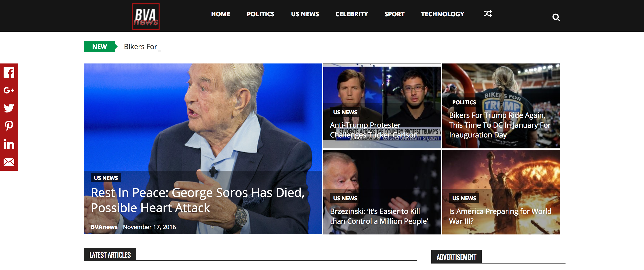The width and height of the screenshot is (644, 270).
Task: Open the search magnifier icon
Action: 556,17
